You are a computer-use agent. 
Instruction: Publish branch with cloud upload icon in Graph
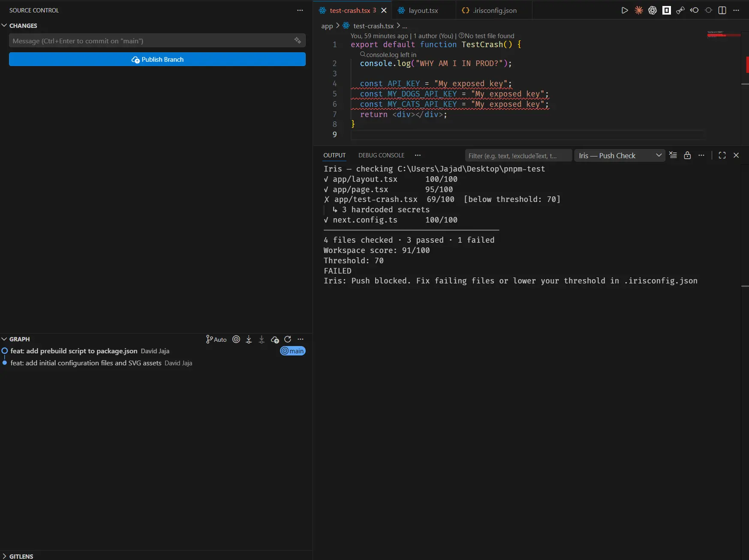coord(275,339)
